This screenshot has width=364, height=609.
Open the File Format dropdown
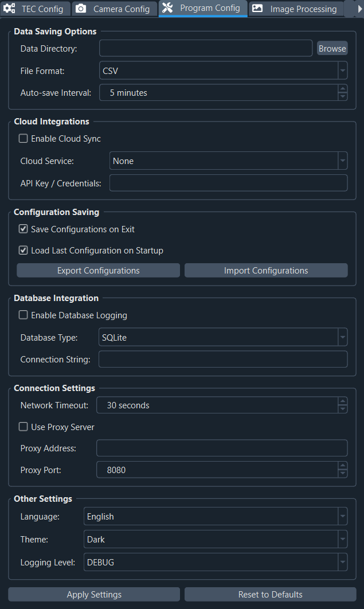click(x=223, y=71)
